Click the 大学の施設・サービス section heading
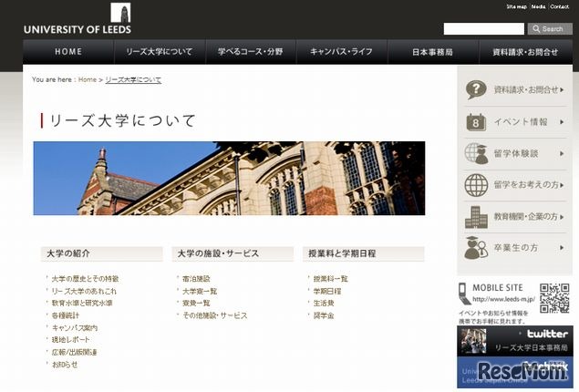The image size is (579, 392). [x=233, y=254]
